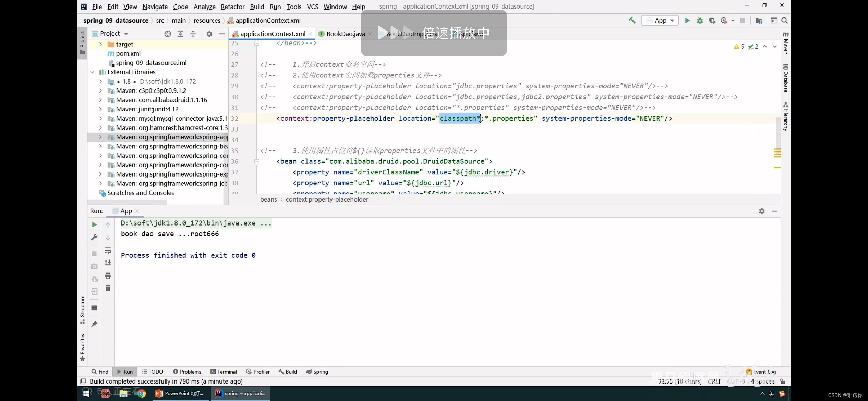Screen dimensions: 868x401
Task: Print the console output
Action: pyautogui.click(x=108, y=276)
